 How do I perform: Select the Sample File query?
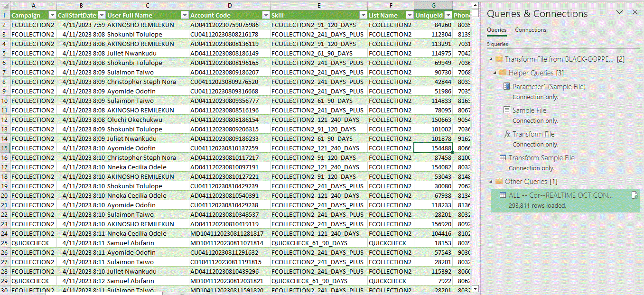(529, 111)
